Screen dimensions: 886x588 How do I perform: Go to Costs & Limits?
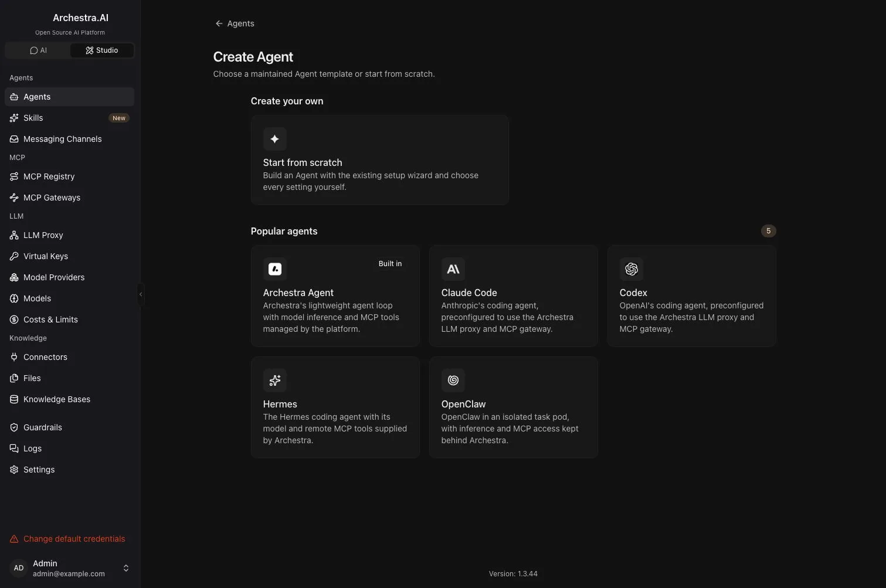tap(69, 320)
